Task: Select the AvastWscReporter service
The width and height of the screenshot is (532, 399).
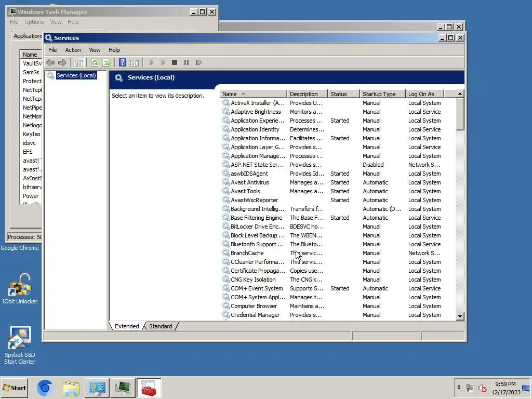Action: click(x=337, y=200)
